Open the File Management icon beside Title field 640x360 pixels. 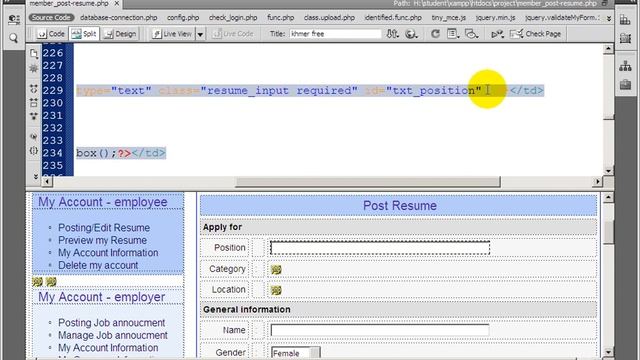coord(392,34)
